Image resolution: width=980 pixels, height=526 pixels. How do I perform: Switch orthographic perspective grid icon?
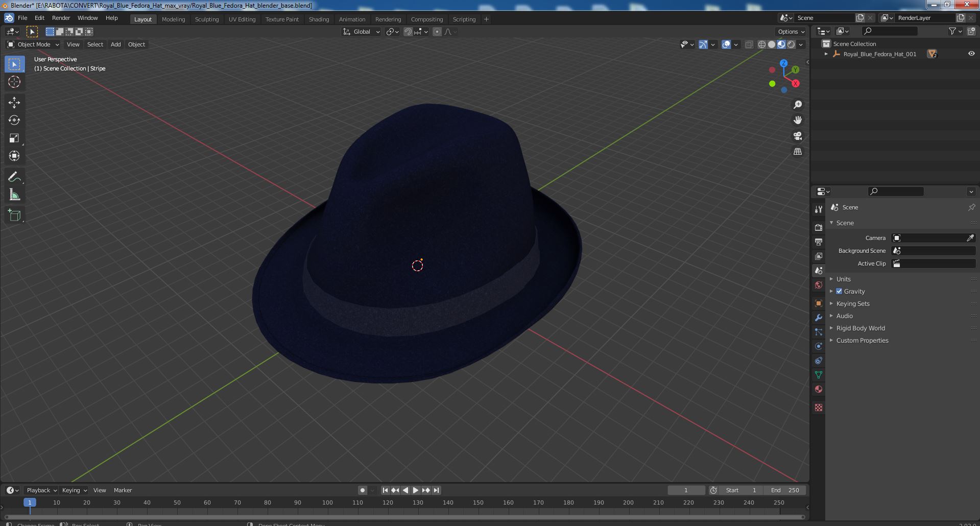[x=797, y=152]
